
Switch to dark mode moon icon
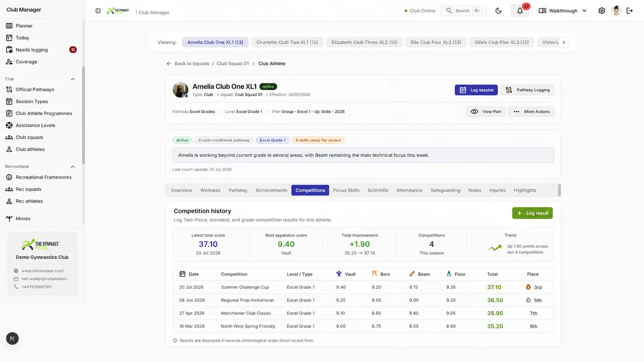498,11
